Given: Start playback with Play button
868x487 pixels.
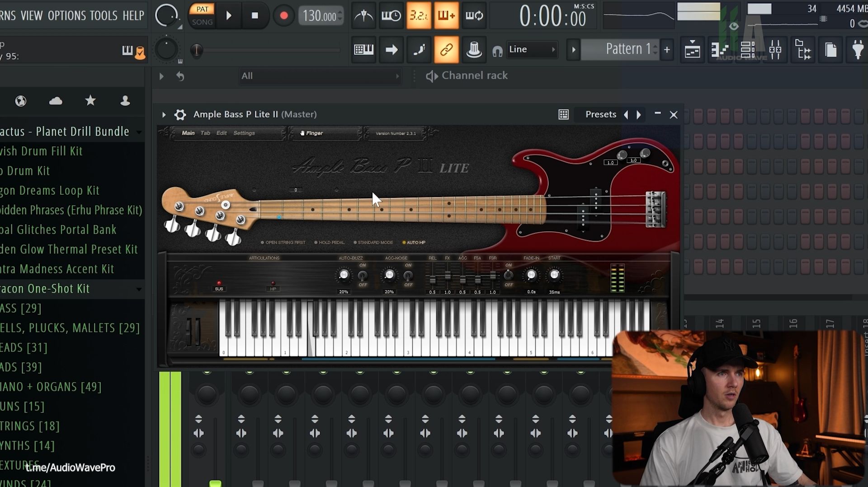Looking at the screenshot, I should point(229,16).
